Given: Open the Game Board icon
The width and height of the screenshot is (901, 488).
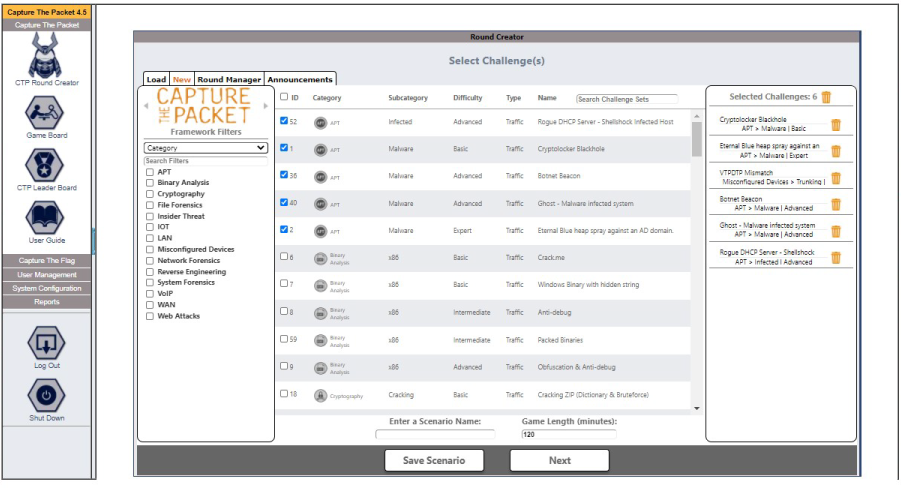Looking at the screenshot, I should click(x=45, y=113).
